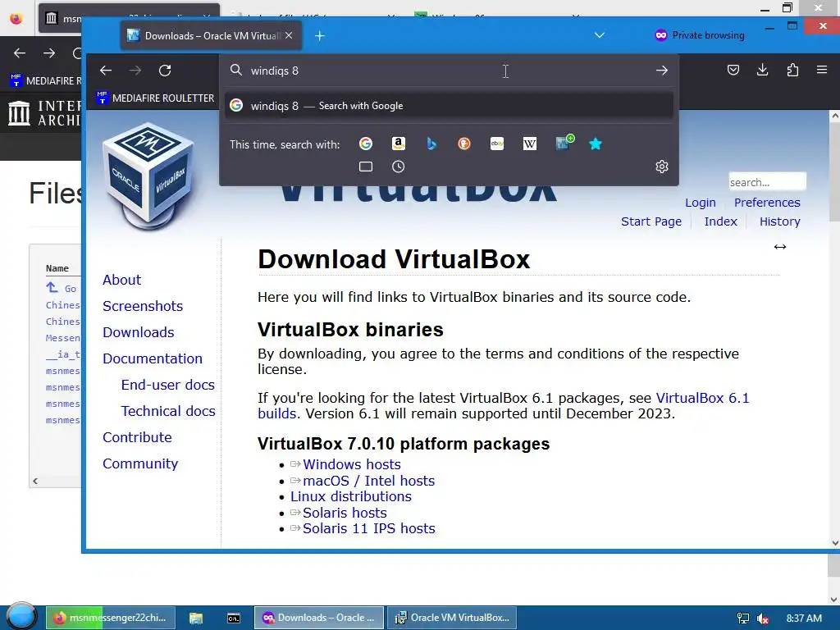
Task: Close the Downloads – Oracle VM VirtualBox tab
Action: [x=289, y=35]
